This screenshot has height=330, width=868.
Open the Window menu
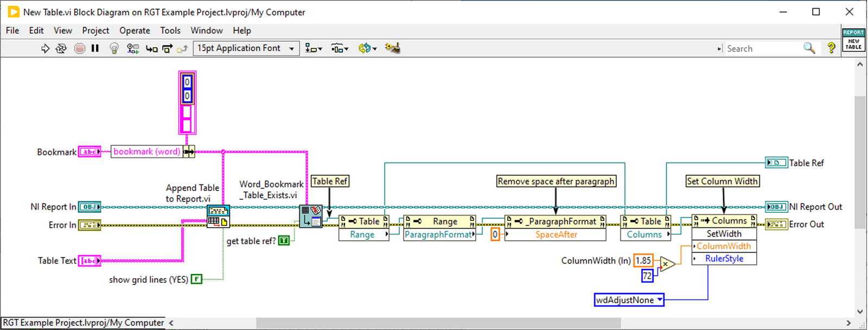207,30
